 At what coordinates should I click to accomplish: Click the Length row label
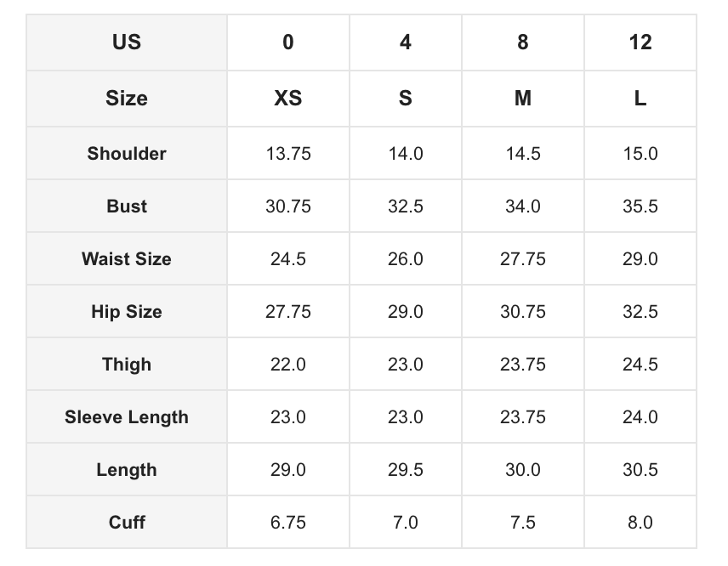(x=127, y=470)
